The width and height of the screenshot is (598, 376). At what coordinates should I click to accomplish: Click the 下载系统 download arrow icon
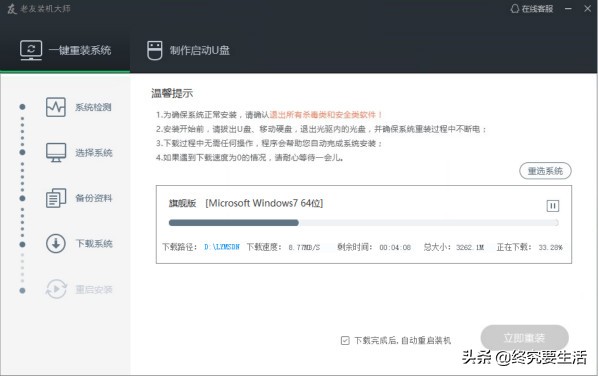[56, 243]
